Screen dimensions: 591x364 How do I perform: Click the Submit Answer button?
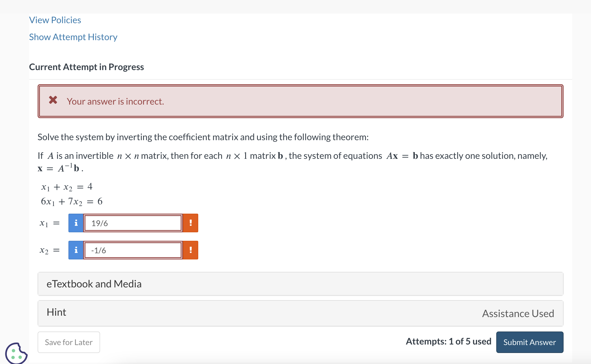tap(529, 342)
